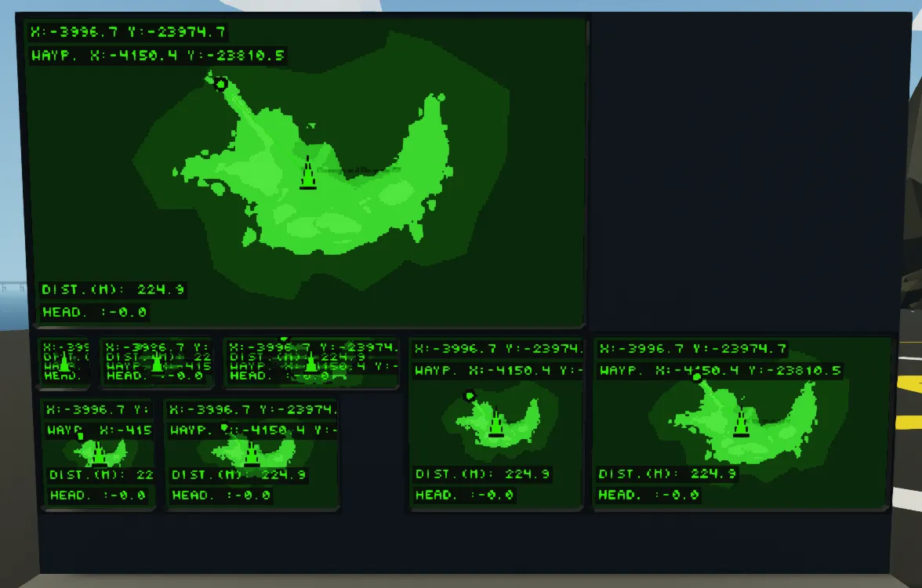Screen dimensions: 922x588
Task: Click the vehicle icon on the bottom-left 'DIST.(H): 22' monitor
Action: click(99, 454)
